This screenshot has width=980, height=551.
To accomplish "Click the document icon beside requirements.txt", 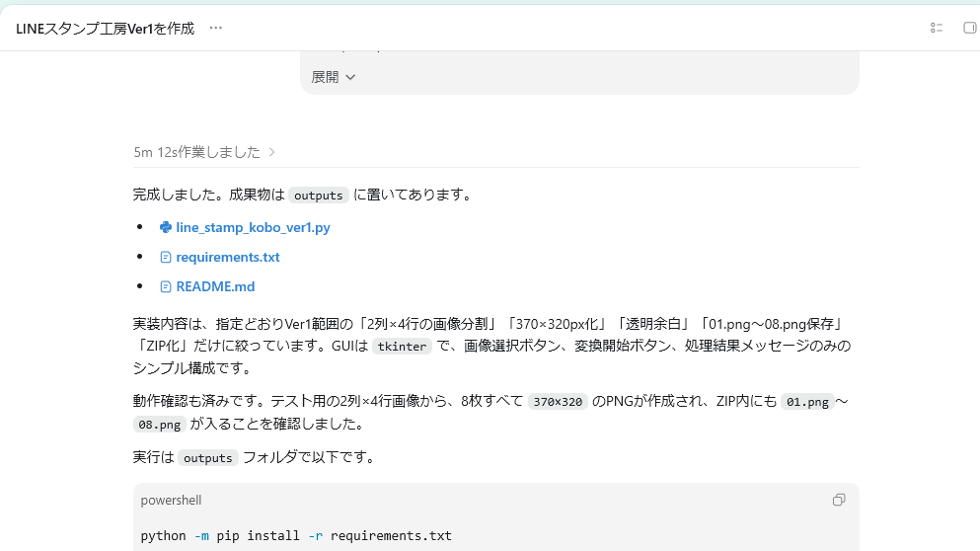I will click(x=166, y=257).
